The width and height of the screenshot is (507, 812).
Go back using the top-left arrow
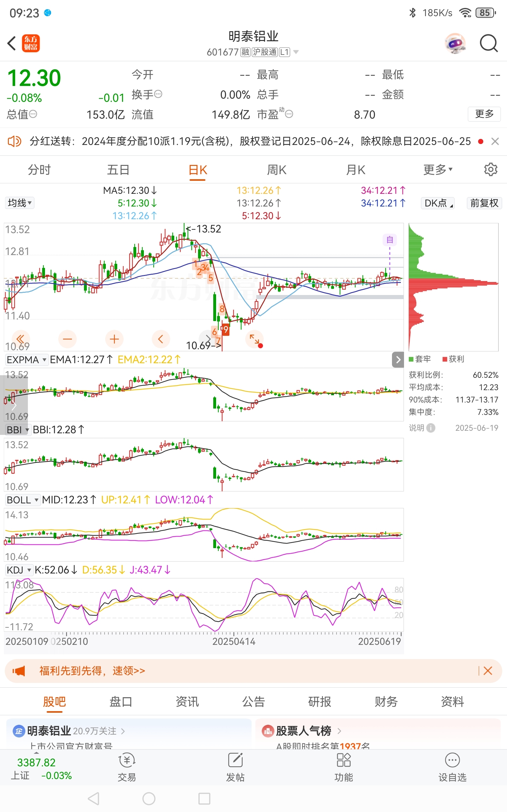12,43
